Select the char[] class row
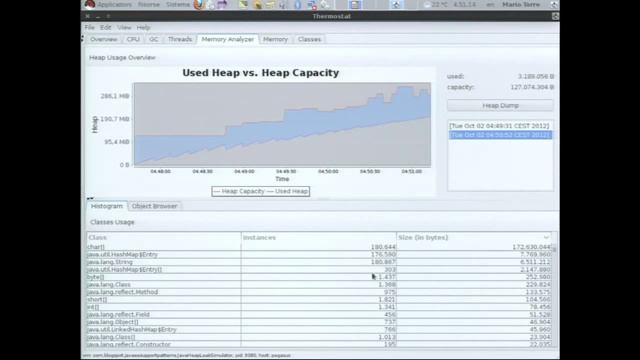 319,247
